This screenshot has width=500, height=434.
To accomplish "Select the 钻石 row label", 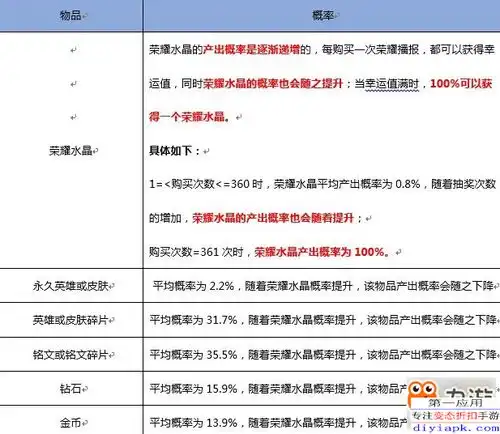I will click(x=71, y=389).
